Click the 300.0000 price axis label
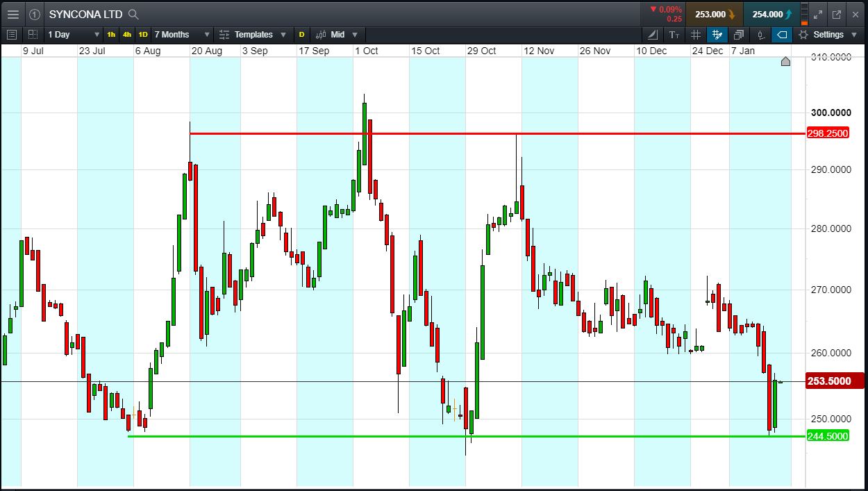Viewport: 868px width, 491px height. coord(830,113)
